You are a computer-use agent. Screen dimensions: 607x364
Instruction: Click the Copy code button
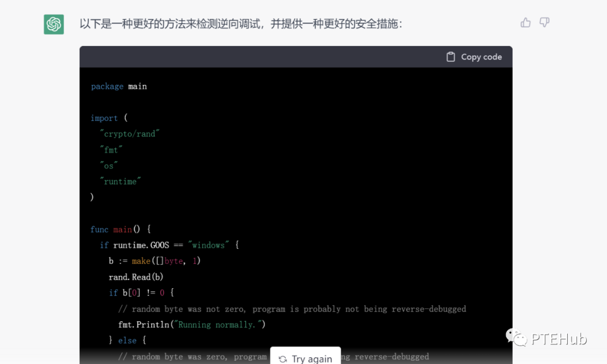(x=474, y=57)
